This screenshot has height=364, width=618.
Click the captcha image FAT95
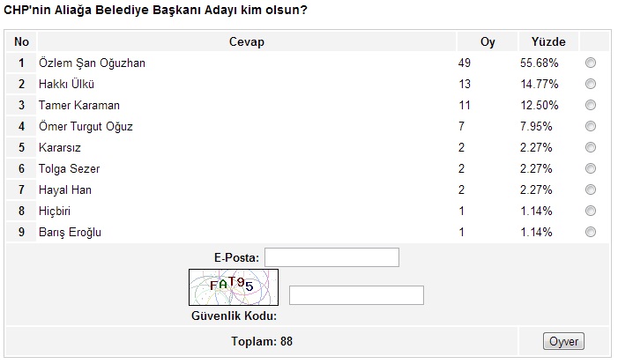pos(233,286)
